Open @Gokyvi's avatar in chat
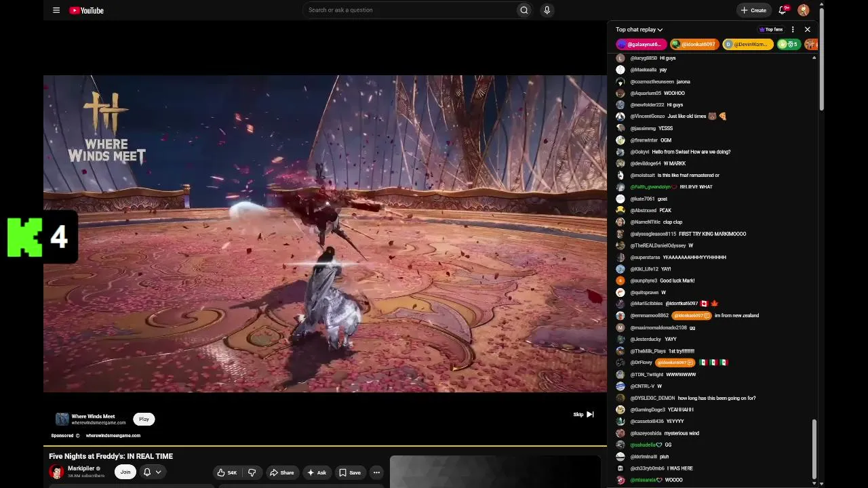This screenshot has height=488, width=868. coord(620,152)
